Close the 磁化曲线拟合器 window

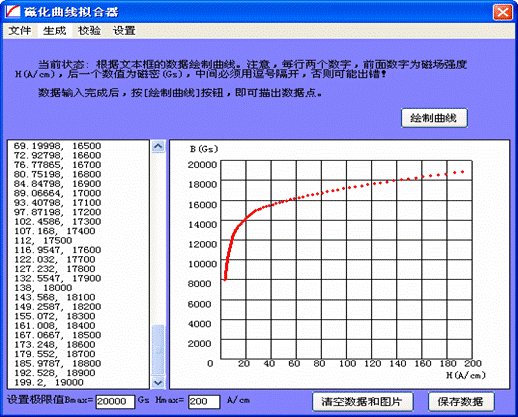click(x=502, y=13)
